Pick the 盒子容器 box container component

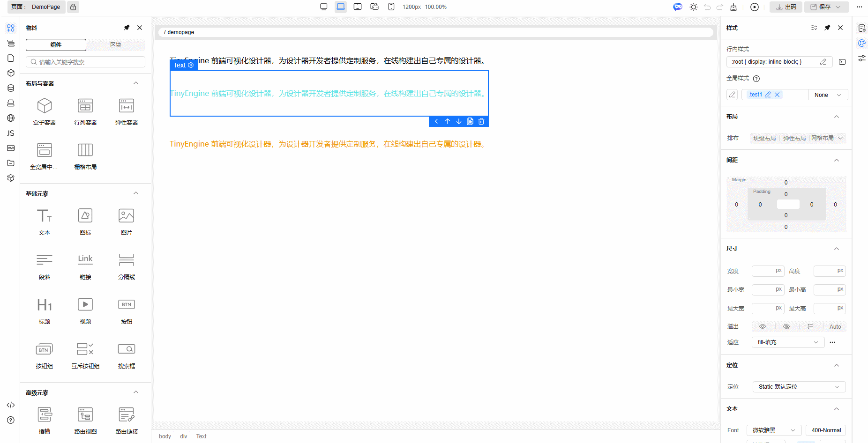pyautogui.click(x=45, y=111)
